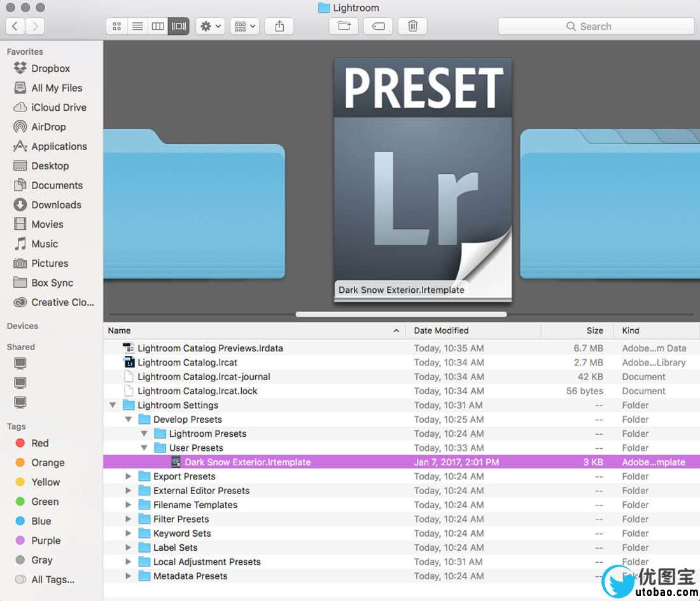Click in the Search field
Viewport: 700px width, 601px height.
click(596, 26)
